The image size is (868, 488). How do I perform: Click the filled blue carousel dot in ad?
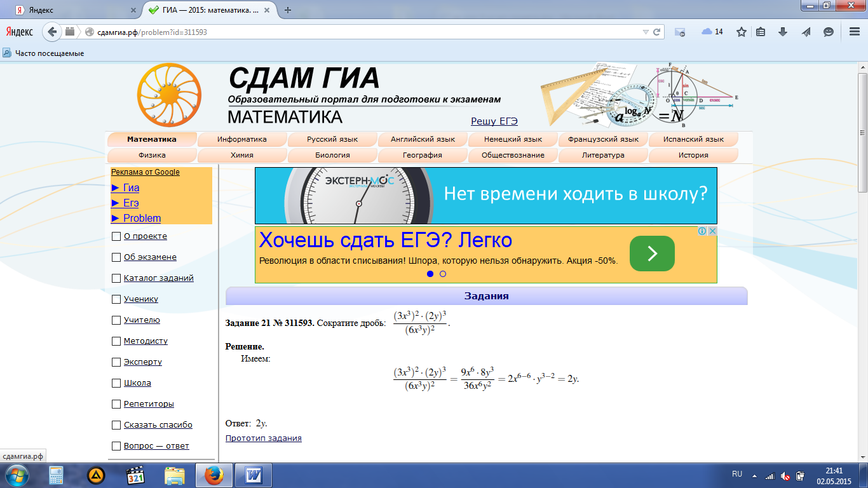430,274
